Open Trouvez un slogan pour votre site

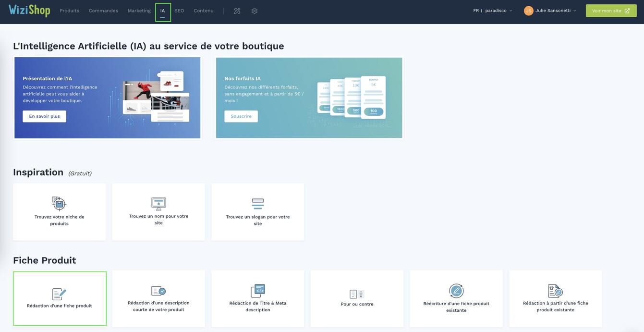[258, 212]
